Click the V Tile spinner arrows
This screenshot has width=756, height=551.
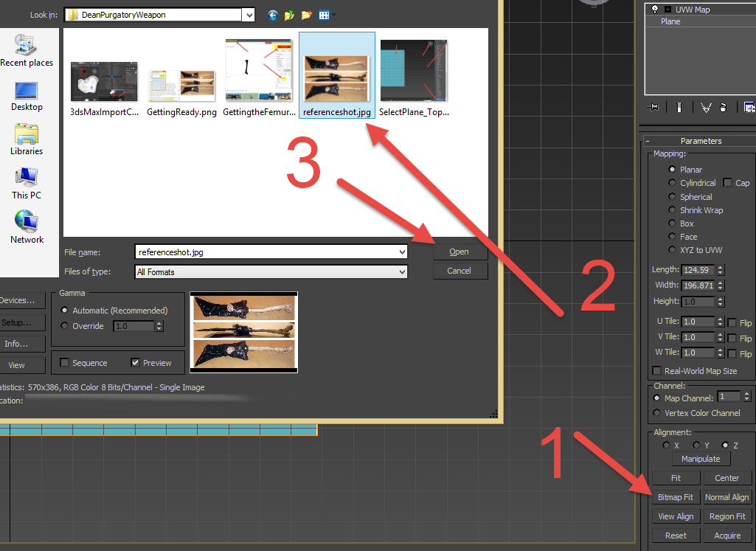(721, 337)
